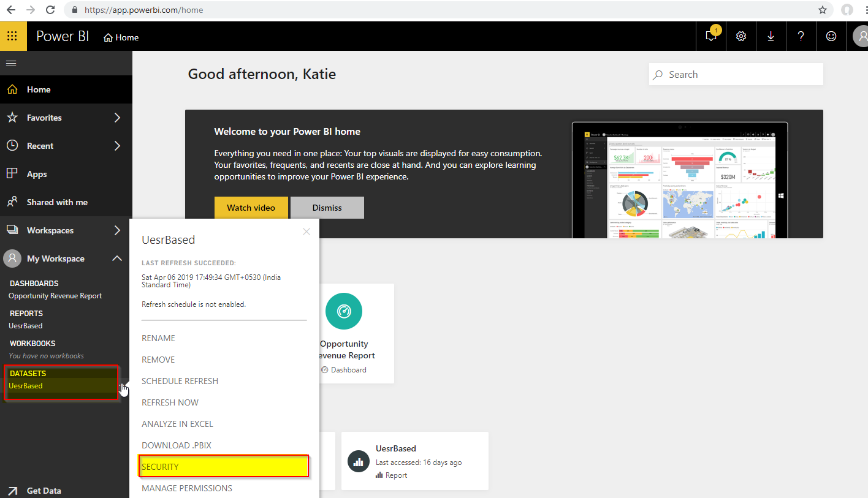The width and height of the screenshot is (868, 498).
Task: Collapse the My Workspace chevron
Action: [x=117, y=258]
